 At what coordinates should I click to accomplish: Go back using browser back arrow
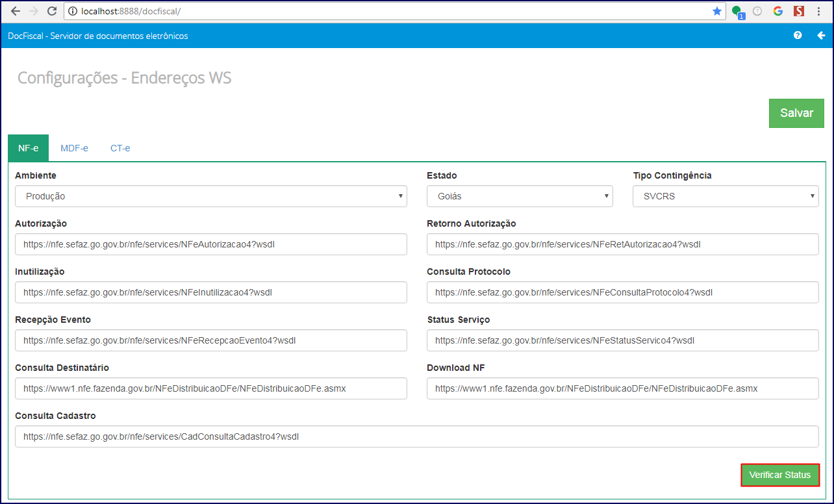(16, 11)
